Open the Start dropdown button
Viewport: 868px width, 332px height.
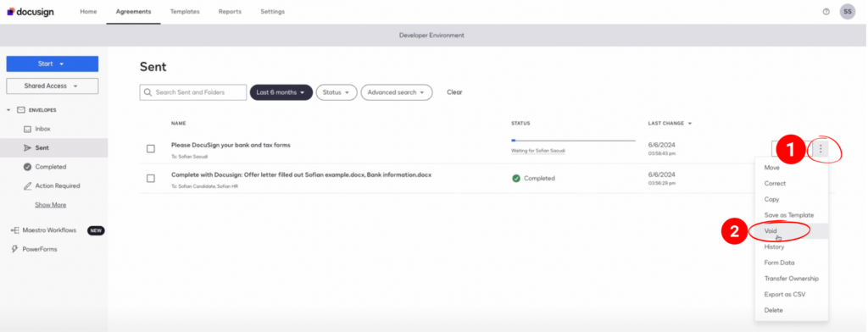[52, 64]
